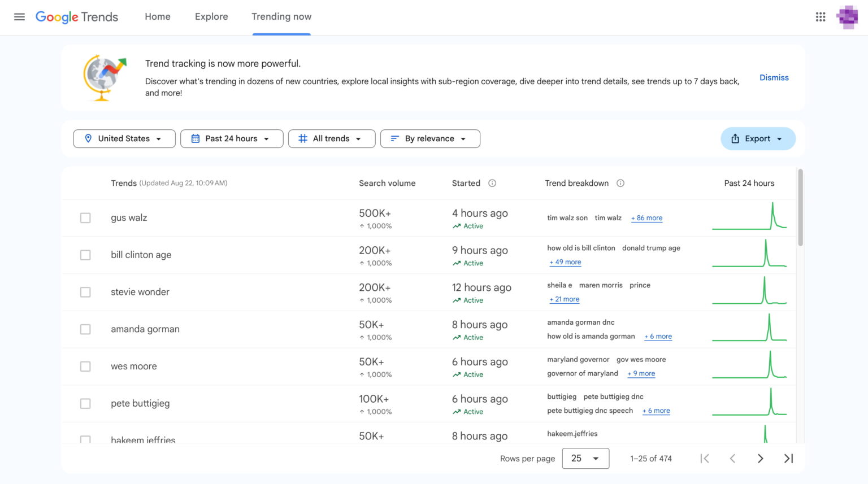
Task: Switch to the Explore tab
Action: click(211, 17)
